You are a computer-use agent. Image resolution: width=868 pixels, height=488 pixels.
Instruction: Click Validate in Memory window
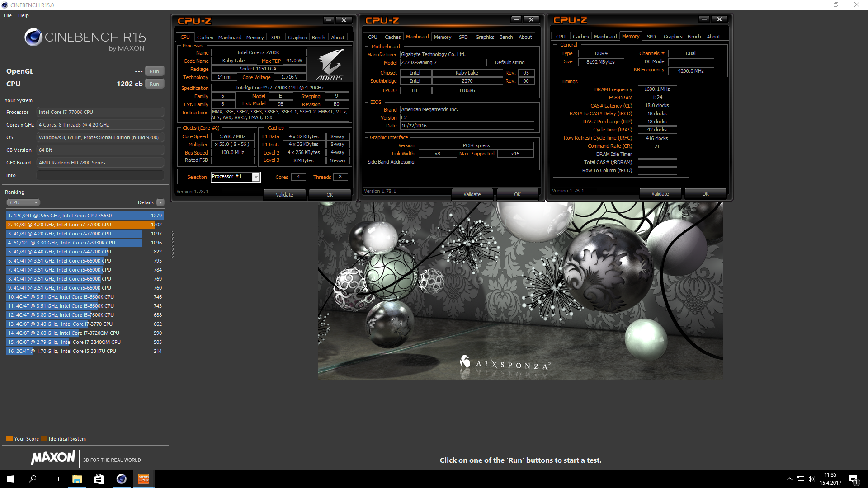pos(660,194)
